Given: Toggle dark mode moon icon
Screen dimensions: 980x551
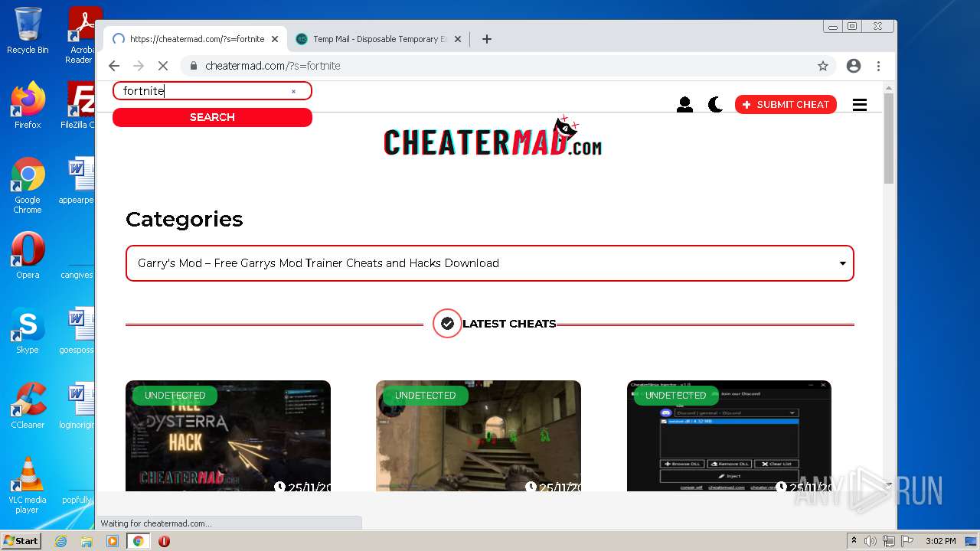Looking at the screenshot, I should [715, 105].
